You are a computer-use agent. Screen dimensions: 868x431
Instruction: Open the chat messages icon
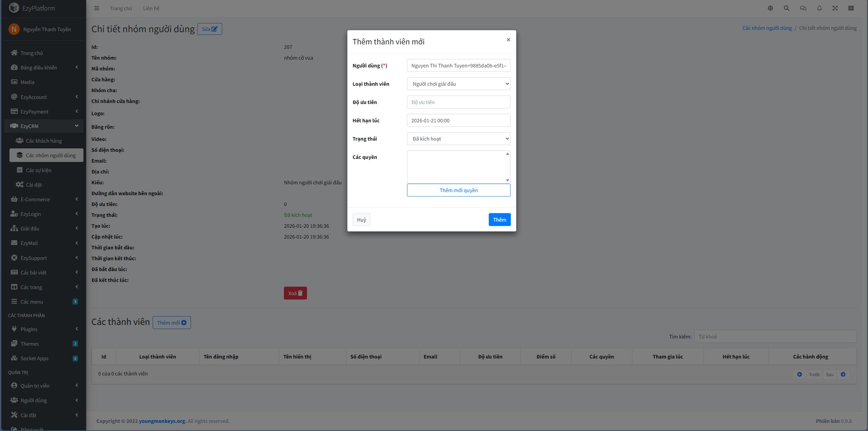(803, 8)
